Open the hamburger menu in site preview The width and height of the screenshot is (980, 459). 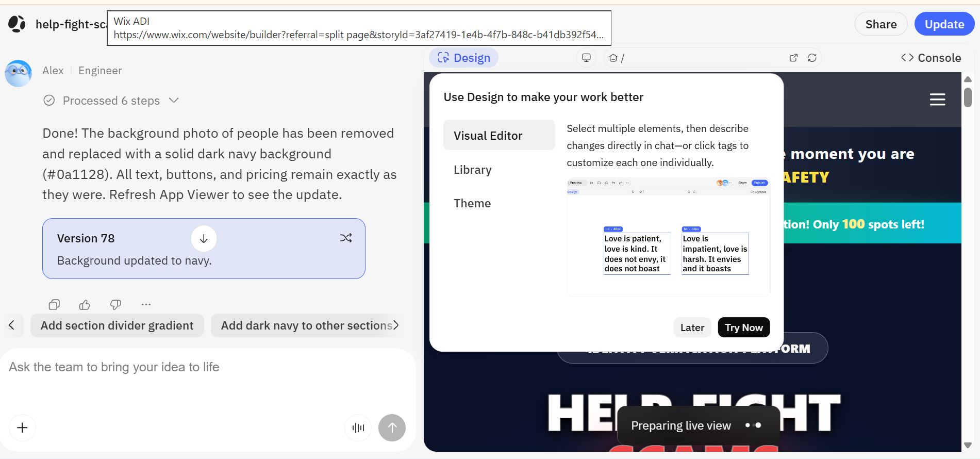[x=937, y=100]
